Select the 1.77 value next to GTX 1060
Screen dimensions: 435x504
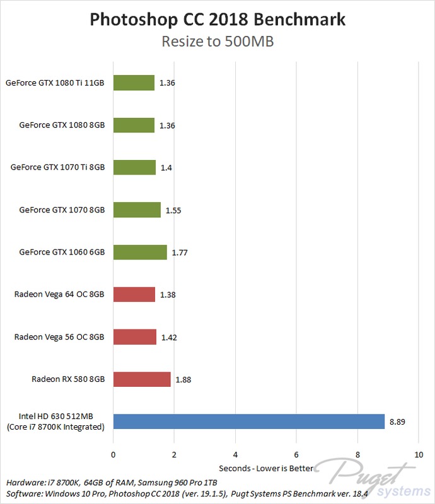(x=180, y=253)
